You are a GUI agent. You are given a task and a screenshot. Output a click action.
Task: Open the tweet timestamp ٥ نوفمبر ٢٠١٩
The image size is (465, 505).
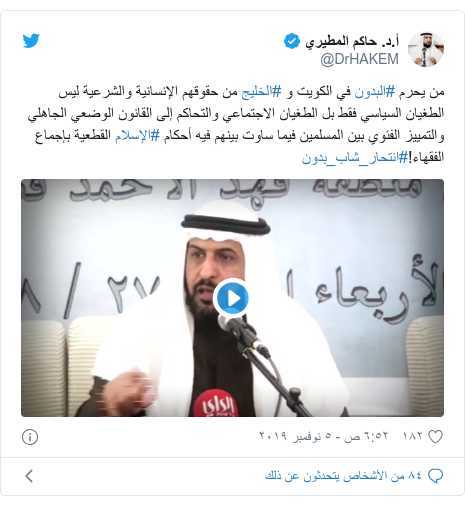[324, 436]
